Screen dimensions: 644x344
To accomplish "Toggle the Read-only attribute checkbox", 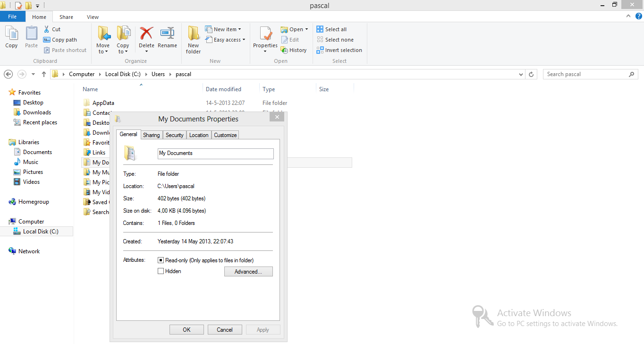I will [x=161, y=260].
